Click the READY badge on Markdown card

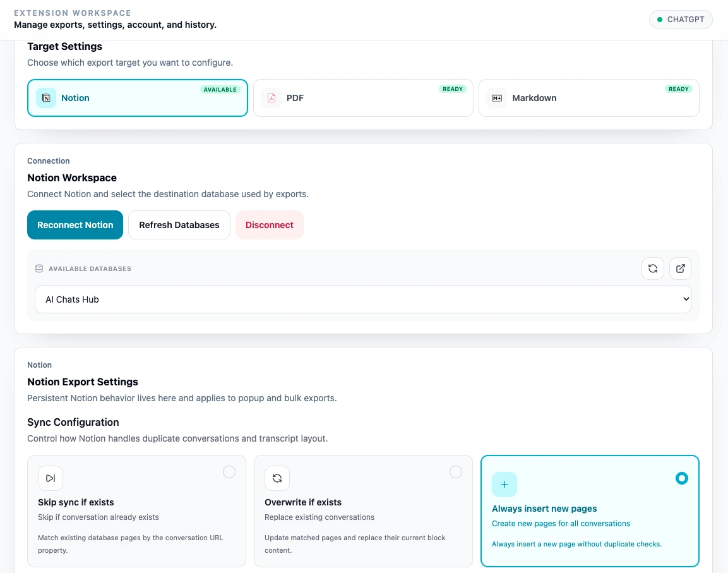click(678, 89)
